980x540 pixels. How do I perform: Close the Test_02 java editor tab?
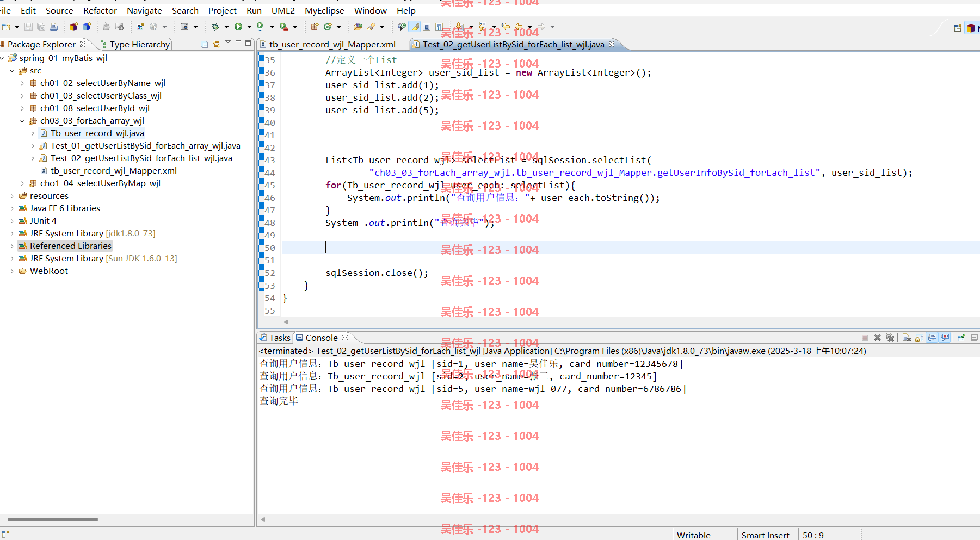click(612, 44)
